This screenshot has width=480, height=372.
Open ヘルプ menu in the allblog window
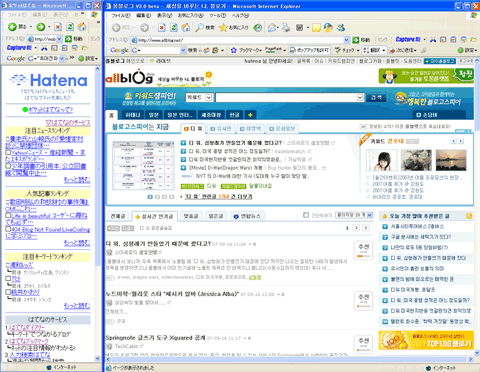click(x=240, y=16)
